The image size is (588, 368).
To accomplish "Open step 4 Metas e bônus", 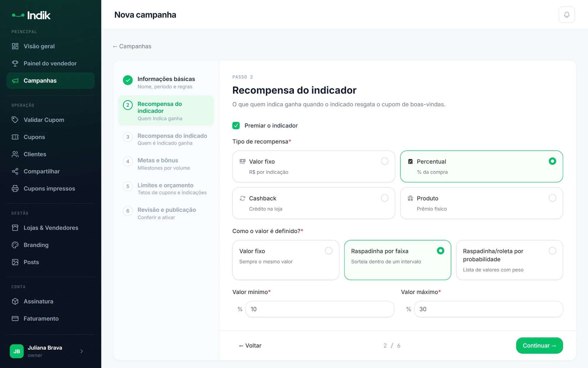I will click(166, 164).
